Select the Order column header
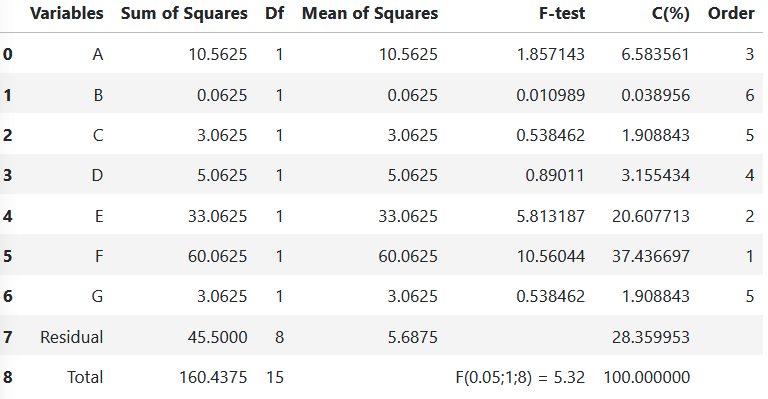 pos(731,14)
